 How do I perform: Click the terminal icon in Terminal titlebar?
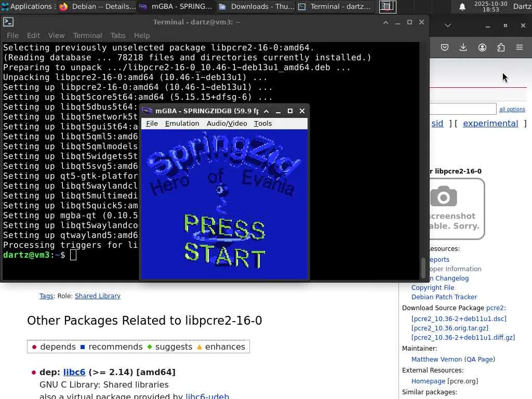8,22
